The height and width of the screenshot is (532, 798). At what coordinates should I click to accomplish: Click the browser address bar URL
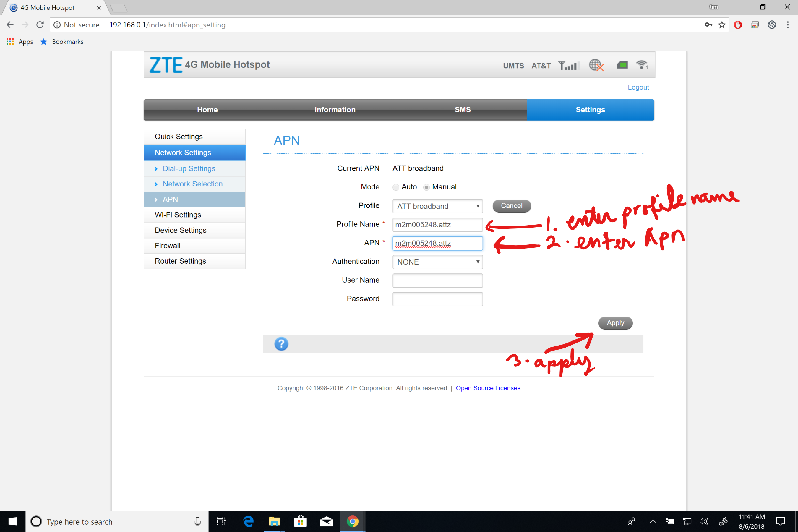pos(167,25)
